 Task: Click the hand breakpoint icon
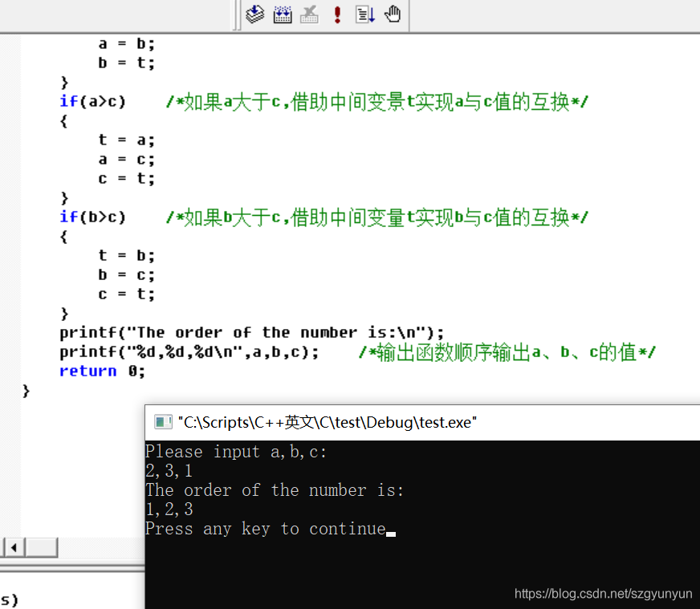pos(393,14)
